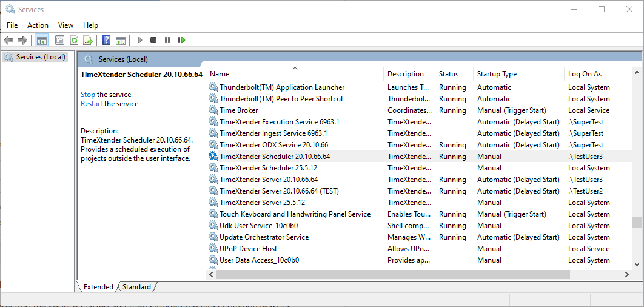Viewport: 644px width, 307px height.
Task: Click the vertical scrollbar thumb
Action: [x=637, y=222]
